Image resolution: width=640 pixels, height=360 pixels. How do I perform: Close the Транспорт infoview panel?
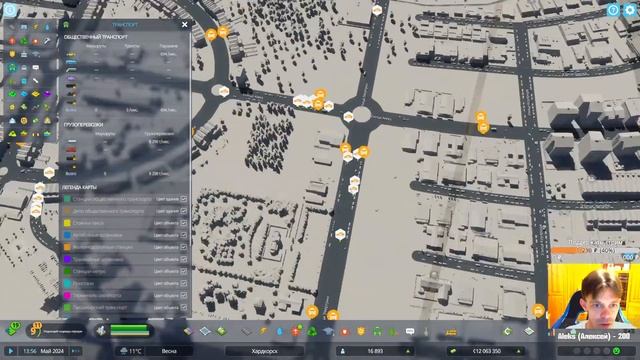184,24
